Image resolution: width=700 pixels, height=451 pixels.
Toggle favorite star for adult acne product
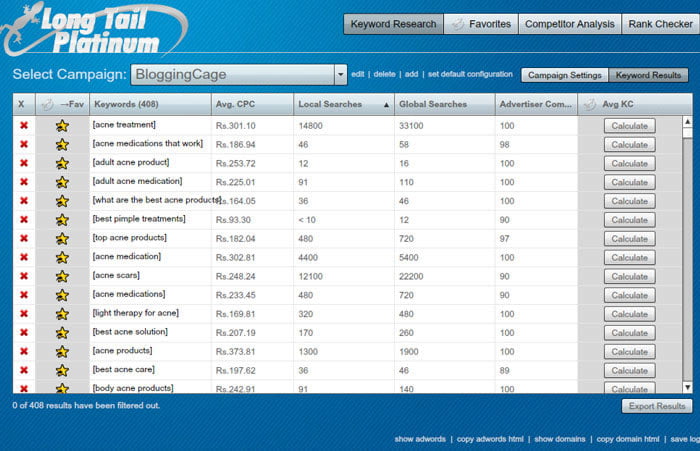[62, 163]
